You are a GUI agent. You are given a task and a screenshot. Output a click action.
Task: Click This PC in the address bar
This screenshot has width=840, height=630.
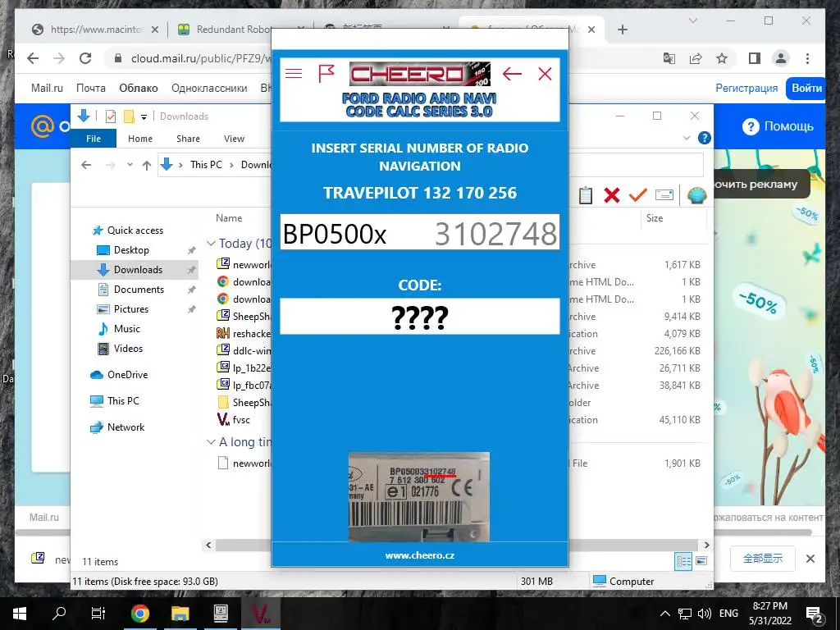click(x=206, y=164)
